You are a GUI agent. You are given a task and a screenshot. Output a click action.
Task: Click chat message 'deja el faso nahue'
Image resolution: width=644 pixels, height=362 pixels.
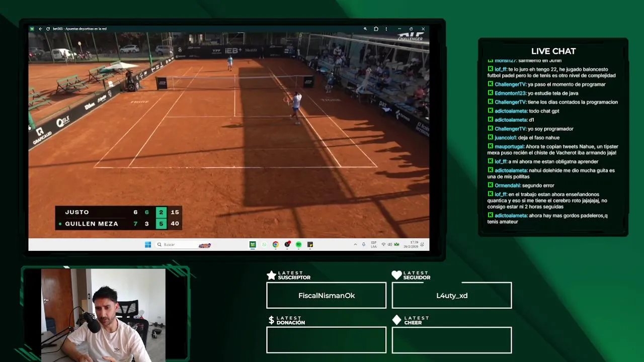(539, 137)
